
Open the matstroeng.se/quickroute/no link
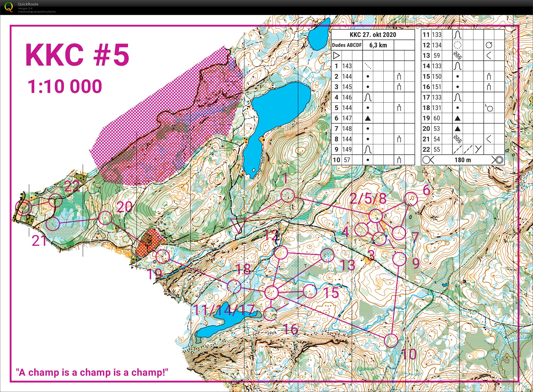click(x=37, y=11)
